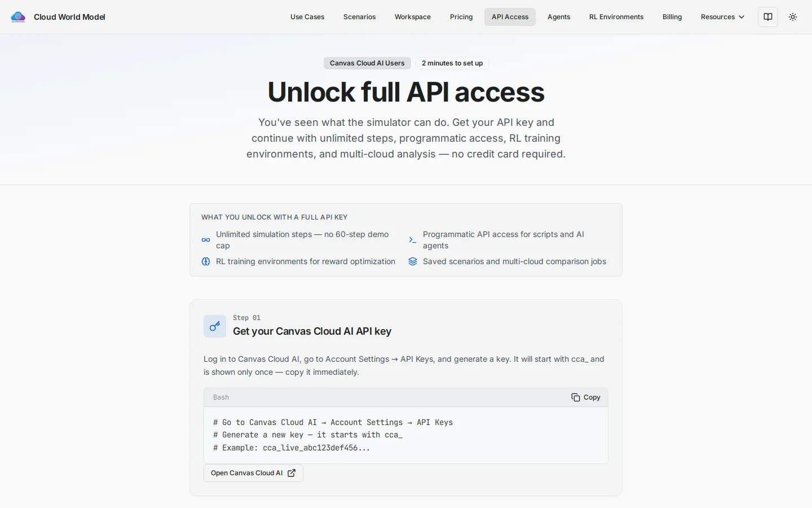Click the Bash language label
This screenshot has height=508, width=812.
pyautogui.click(x=221, y=397)
